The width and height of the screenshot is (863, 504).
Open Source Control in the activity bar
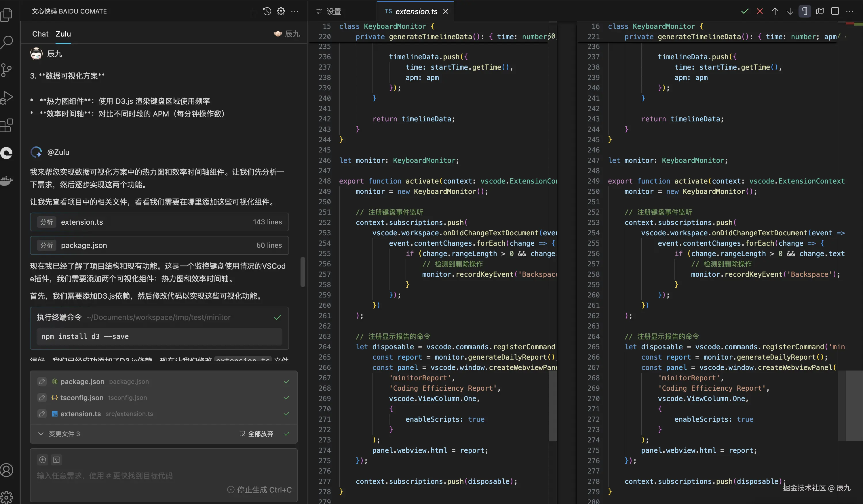click(7, 69)
